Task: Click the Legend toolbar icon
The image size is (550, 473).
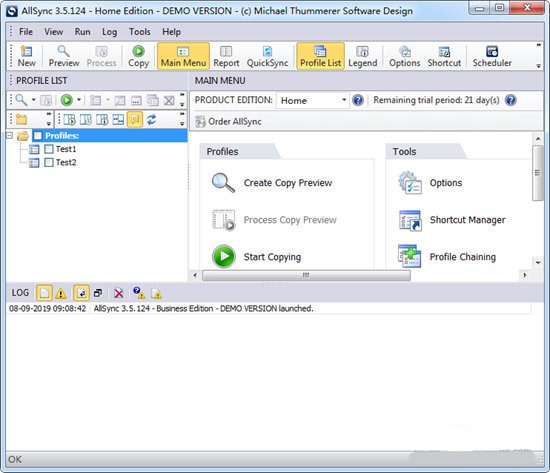Action: pos(363,56)
